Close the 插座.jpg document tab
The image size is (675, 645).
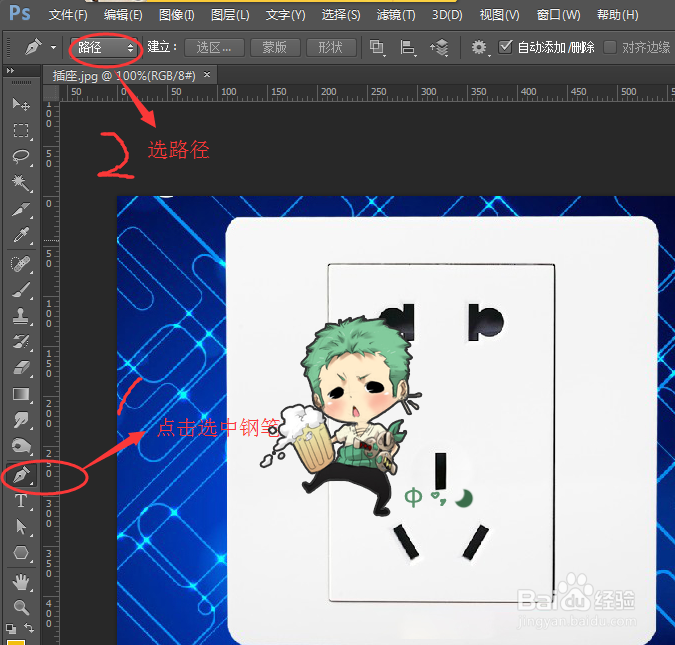(207, 75)
